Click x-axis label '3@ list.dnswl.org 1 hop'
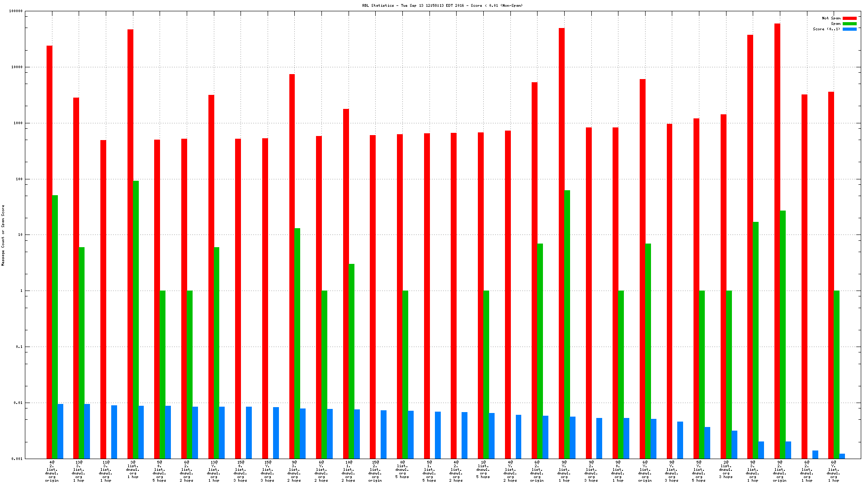This screenshot has width=868, height=488. [133, 469]
